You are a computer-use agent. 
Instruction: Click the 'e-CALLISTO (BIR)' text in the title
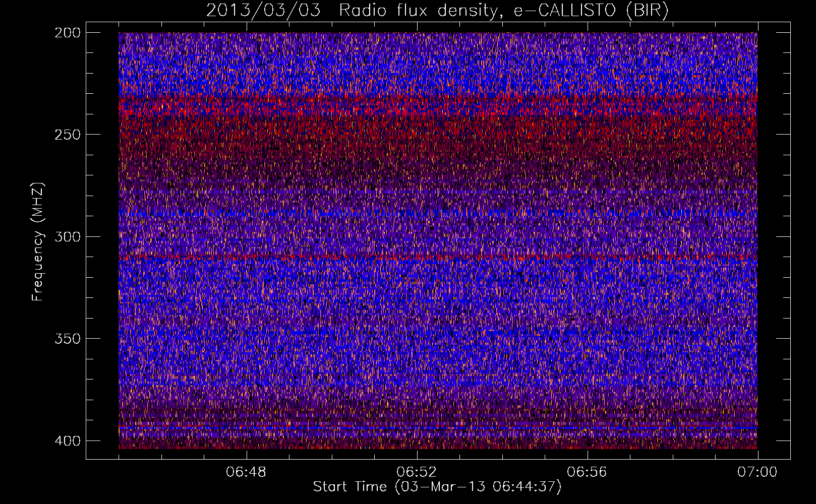591,11
